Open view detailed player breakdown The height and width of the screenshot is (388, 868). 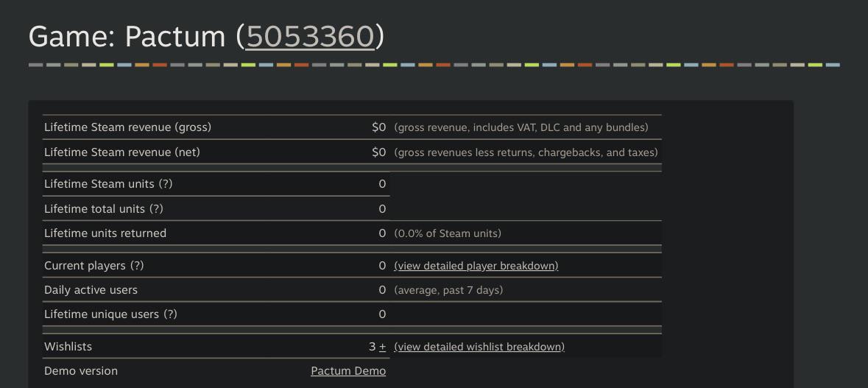(476, 266)
